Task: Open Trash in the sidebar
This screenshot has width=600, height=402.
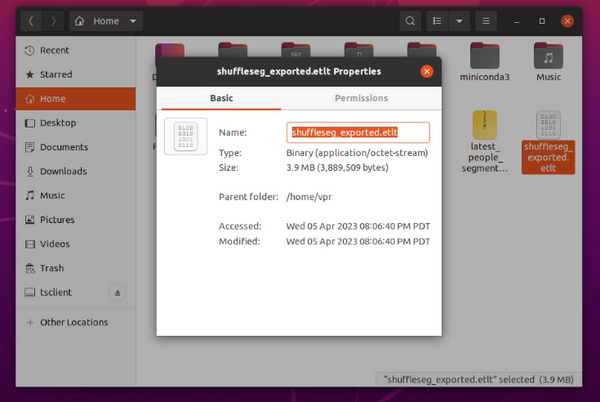Action: [52, 267]
